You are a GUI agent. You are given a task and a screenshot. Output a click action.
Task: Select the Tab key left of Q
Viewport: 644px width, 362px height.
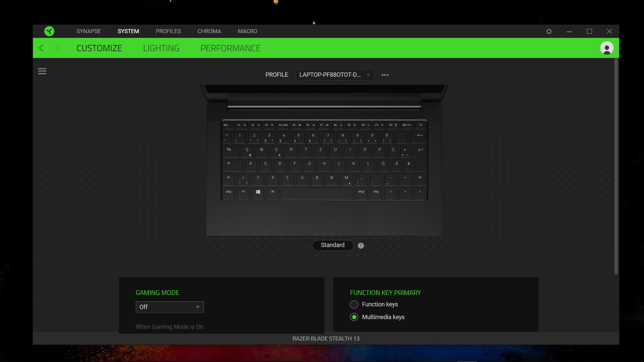[230, 152]
